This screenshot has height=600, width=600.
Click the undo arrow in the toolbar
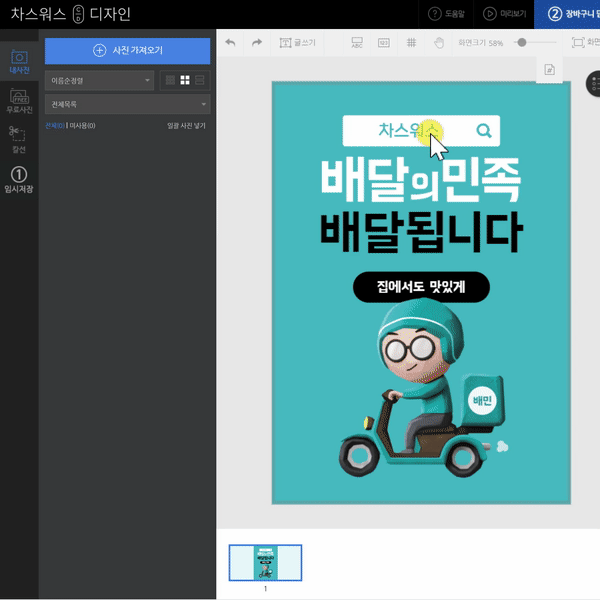(230, 42)
